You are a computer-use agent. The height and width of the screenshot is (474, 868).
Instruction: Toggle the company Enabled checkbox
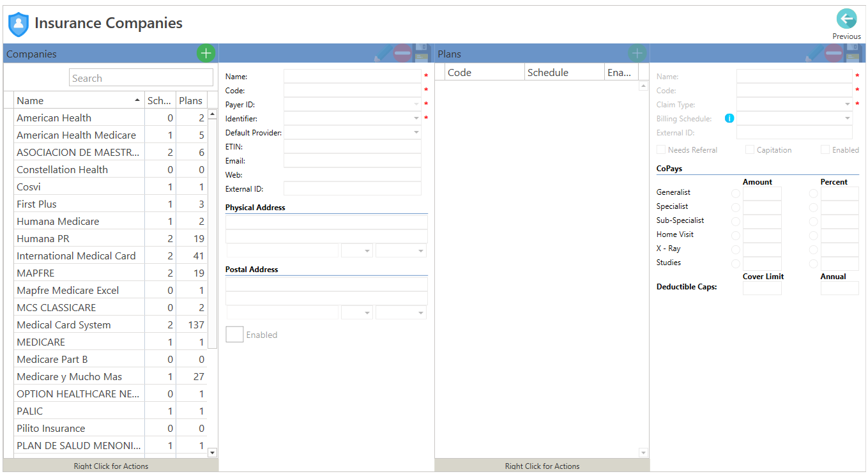[234, 334]
